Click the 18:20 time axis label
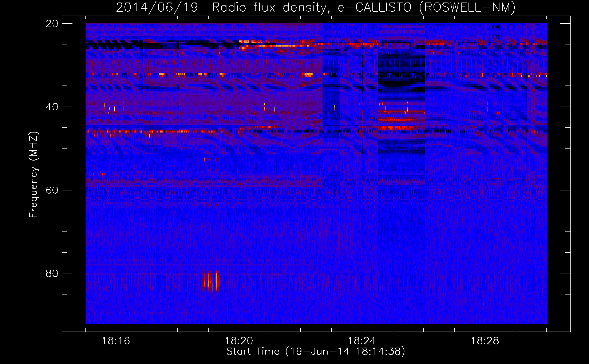This screenshot has height=364, width=589. (239, 341)
